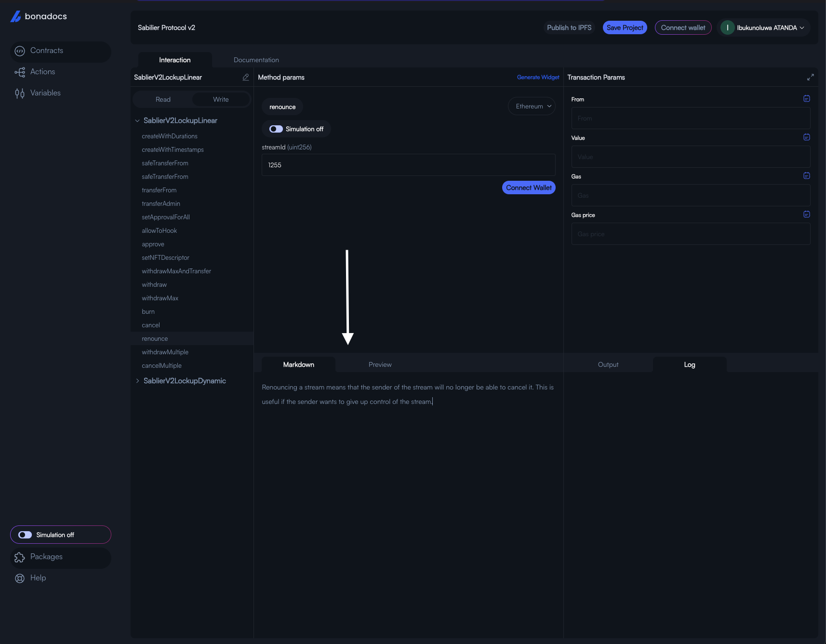Select the withdraw method
826x644 pixels.
tap(154, 285)
